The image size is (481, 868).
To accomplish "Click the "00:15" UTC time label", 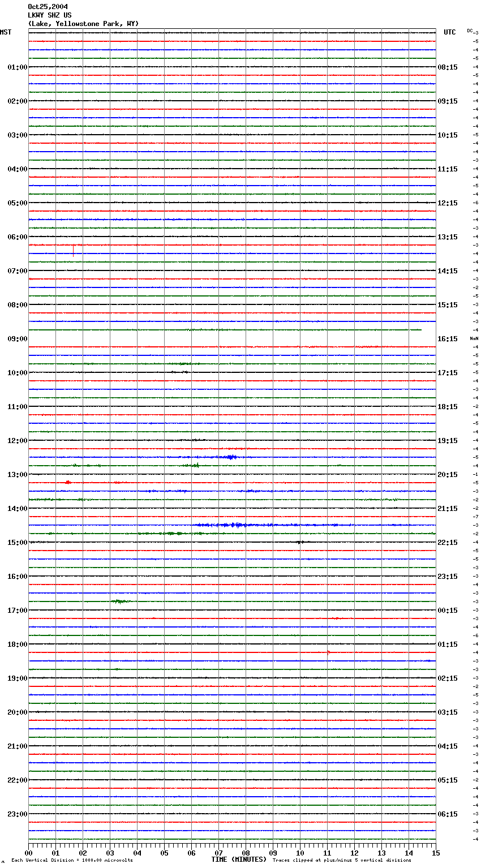I will point(448,611).
